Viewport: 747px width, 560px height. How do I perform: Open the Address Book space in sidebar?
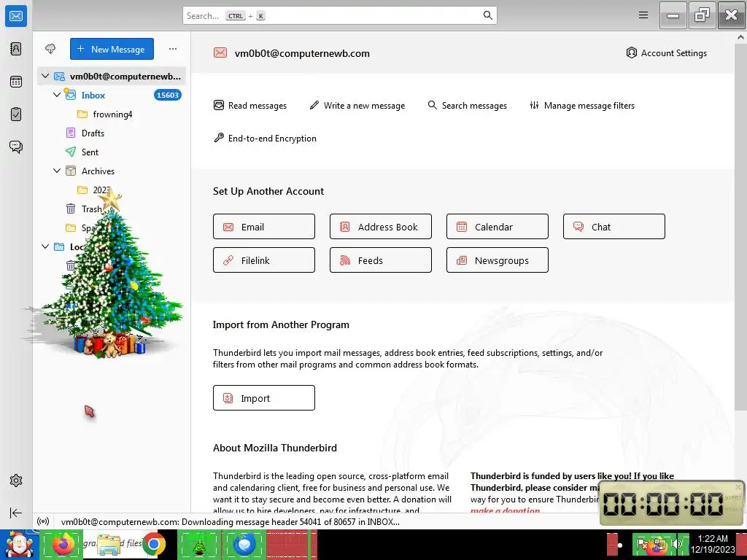click(16, 49)
